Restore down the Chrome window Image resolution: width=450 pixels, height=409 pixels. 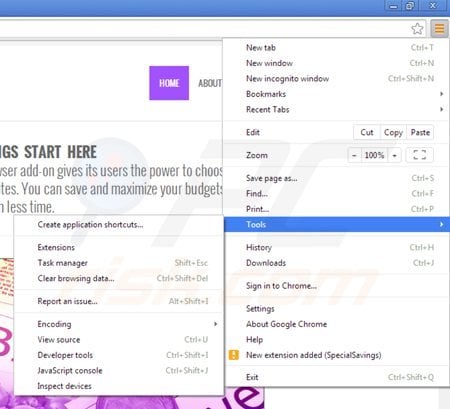click(410, 6)
